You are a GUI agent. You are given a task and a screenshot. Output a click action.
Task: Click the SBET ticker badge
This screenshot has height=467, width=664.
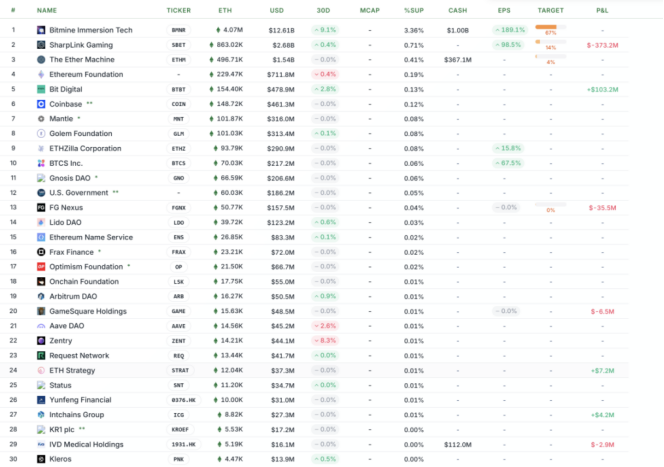point(178,45)
